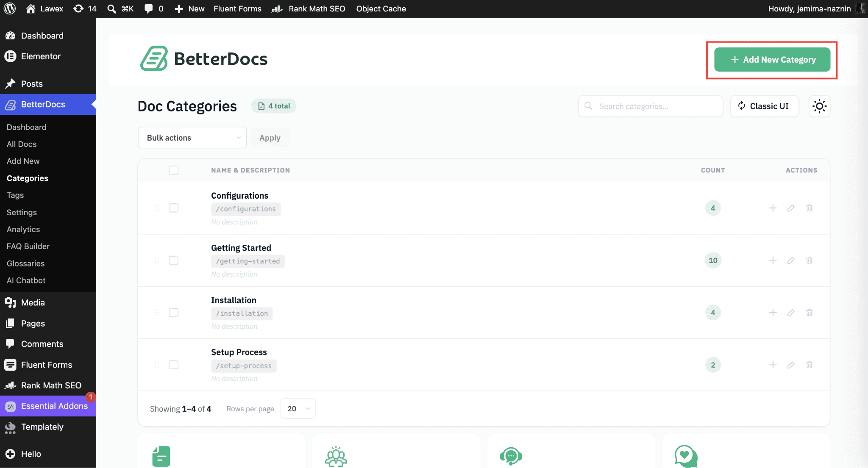Click the Setup Process row drag handle
This screenshot has width=868, height=468.
[157, 365]
